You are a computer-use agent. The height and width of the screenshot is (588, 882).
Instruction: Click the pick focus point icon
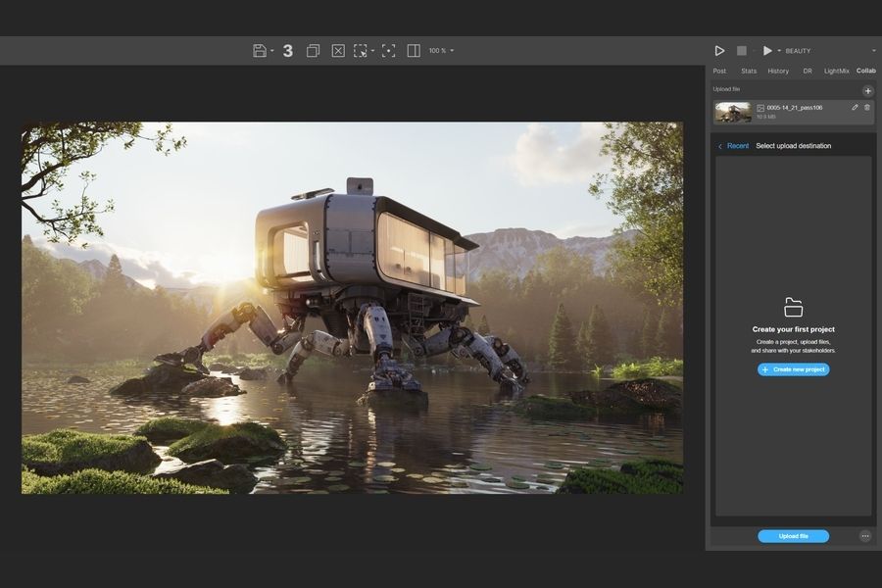click(388, 51)
